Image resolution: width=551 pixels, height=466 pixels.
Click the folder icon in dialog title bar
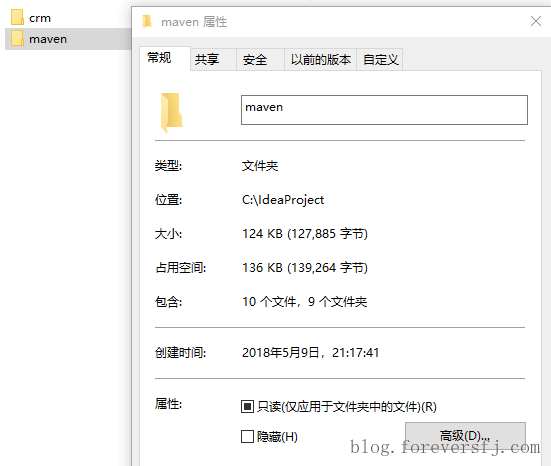147,21
